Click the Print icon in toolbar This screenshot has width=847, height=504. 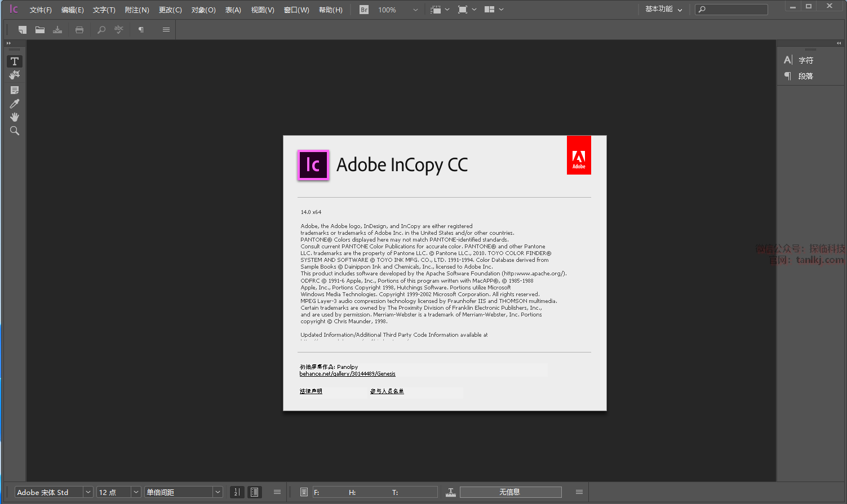click(79, 30)
